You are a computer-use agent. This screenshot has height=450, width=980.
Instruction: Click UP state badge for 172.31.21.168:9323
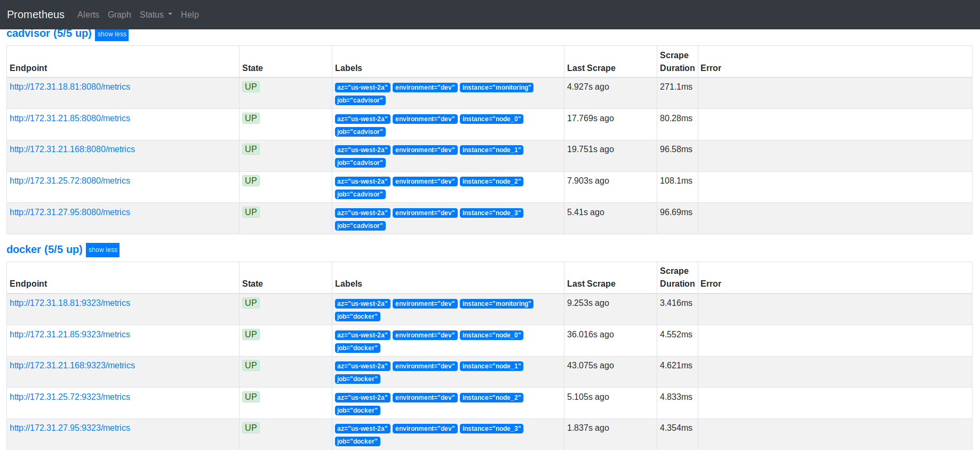coord(251,365)
